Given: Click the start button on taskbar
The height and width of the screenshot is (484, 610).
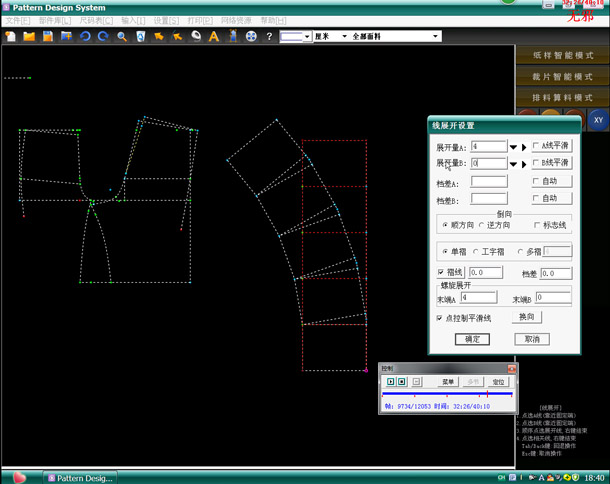Looking at the screenshot, I should click(19, 477).
